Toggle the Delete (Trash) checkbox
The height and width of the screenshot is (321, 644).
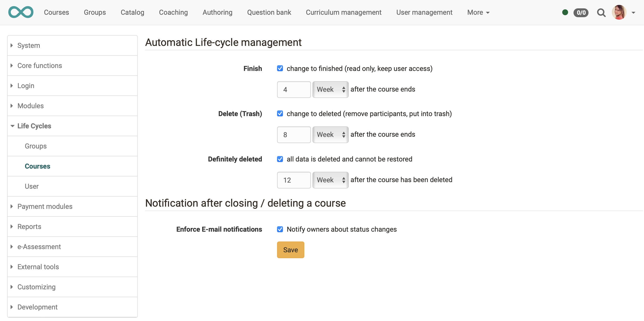point(280,114)
